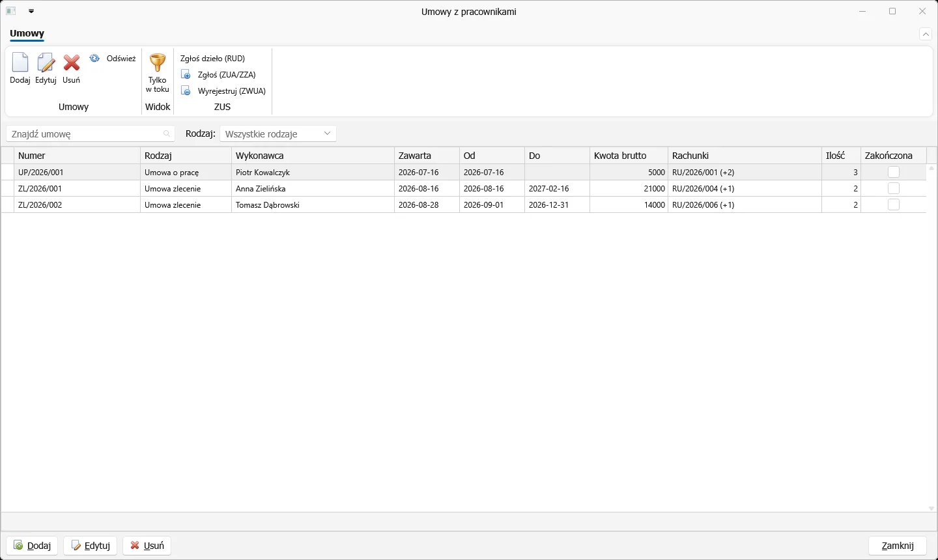Click the 2027-02-16 end date cell
The height and width of the screenshot is (560, 938).
557,189
